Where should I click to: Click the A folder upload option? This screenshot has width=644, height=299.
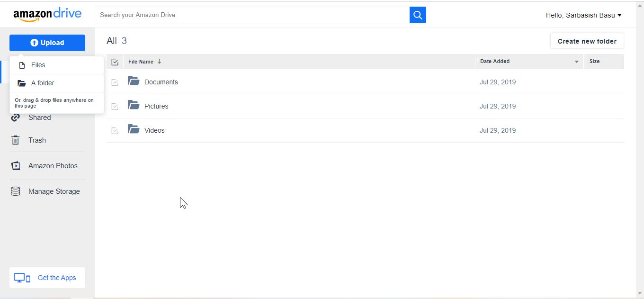[42, 83]
